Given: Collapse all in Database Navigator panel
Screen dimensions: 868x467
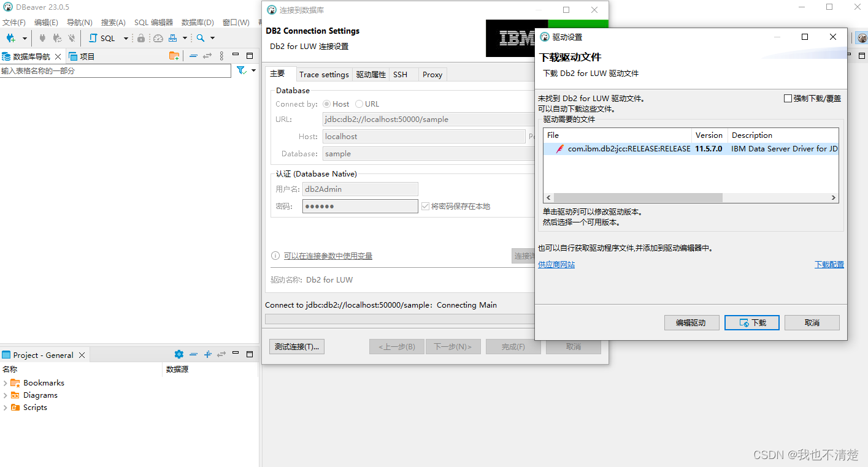Looking at the screenshot, I should (x=193, y=56).
